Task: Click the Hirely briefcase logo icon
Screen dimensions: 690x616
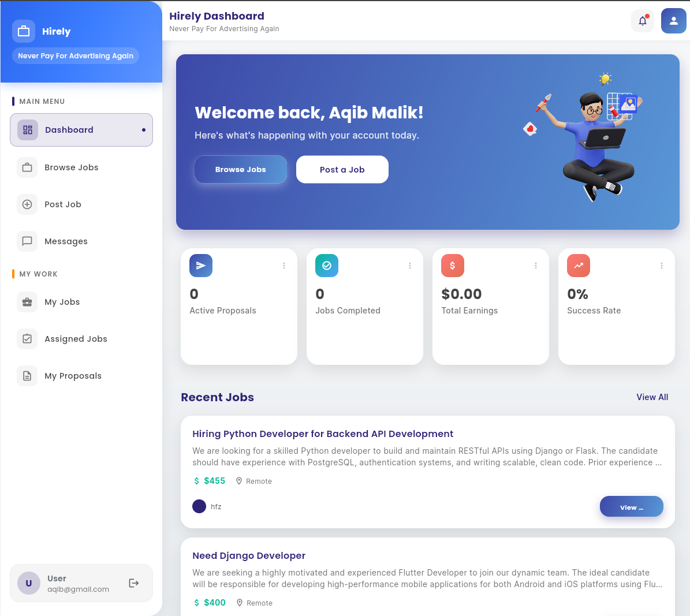Action: point(24,31)
